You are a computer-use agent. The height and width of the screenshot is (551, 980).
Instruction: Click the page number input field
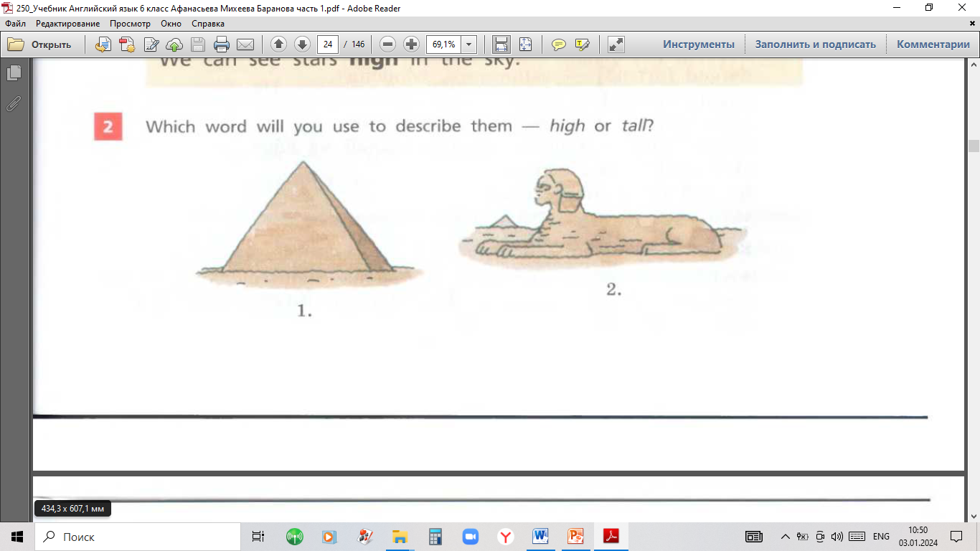coord(328,44)
